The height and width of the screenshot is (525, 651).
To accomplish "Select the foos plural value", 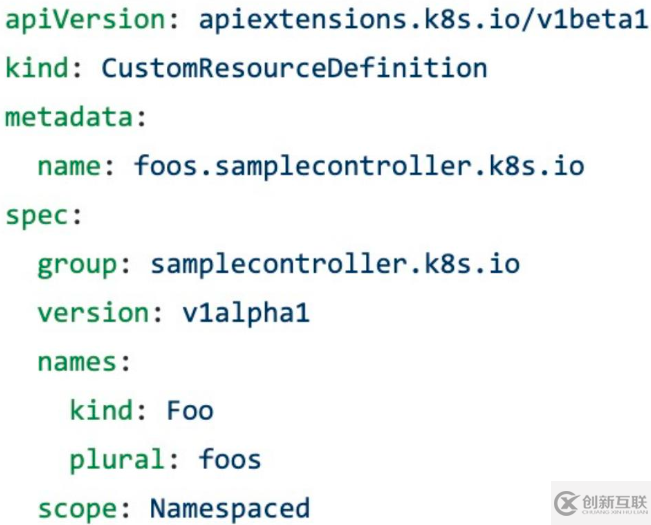I will coord(230,459).
